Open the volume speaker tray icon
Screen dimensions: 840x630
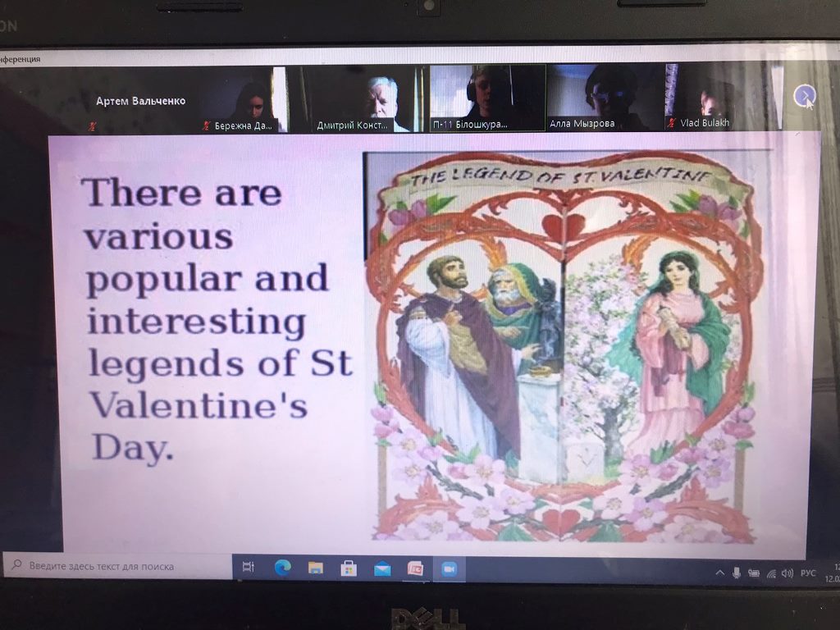pyautogui.click(x=787, y=573)
